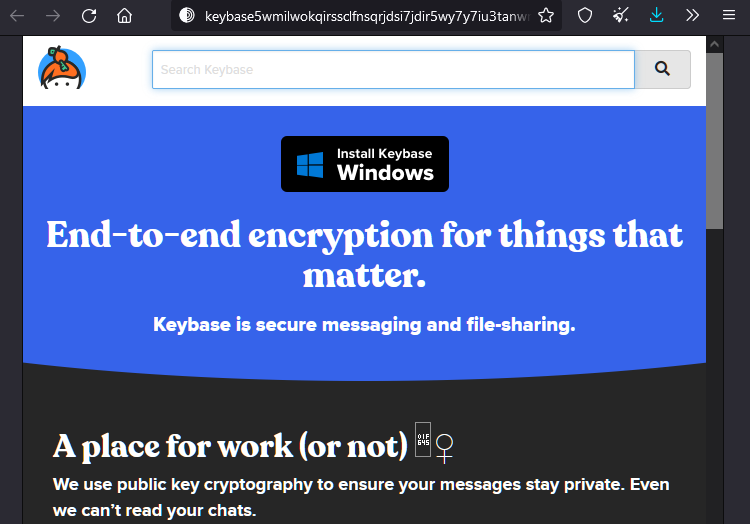The height and width of the screenshot is (524, 750).
Task: Select the keybase onion address in URL bar
Action: 367,16
